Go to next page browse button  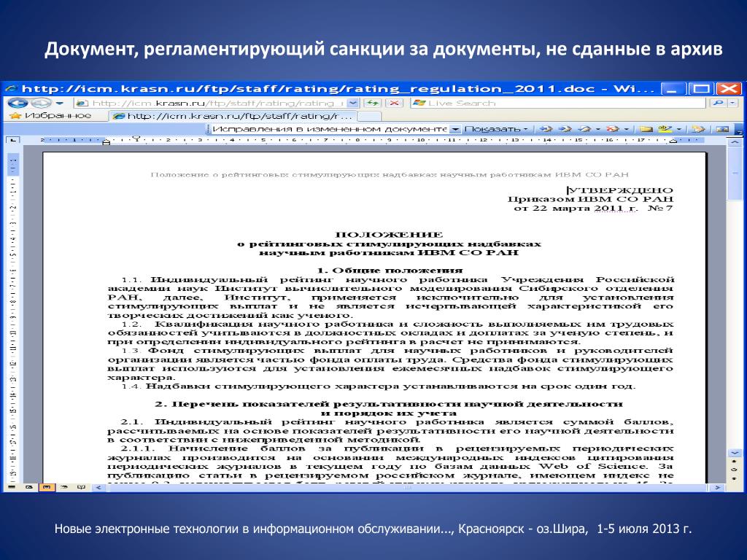click(x=734, y=477)
